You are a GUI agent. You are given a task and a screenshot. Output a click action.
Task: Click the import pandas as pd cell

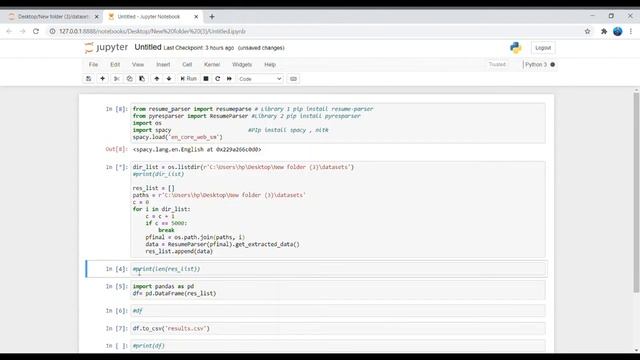(x=338, y=290)
